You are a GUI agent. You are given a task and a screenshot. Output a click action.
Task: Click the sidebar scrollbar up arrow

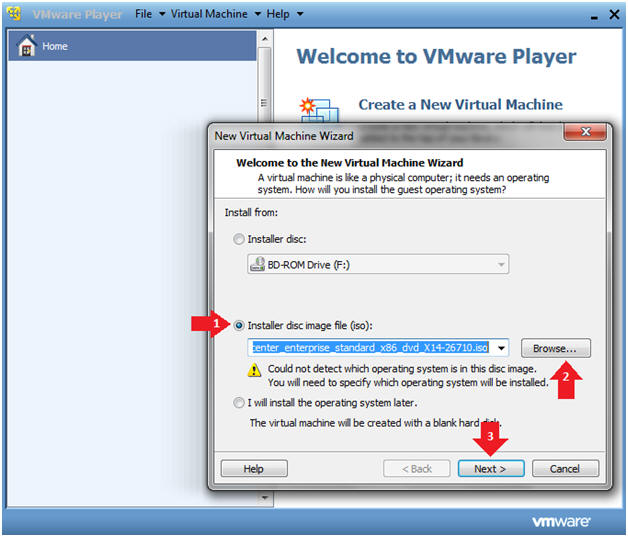coord(265,39)
